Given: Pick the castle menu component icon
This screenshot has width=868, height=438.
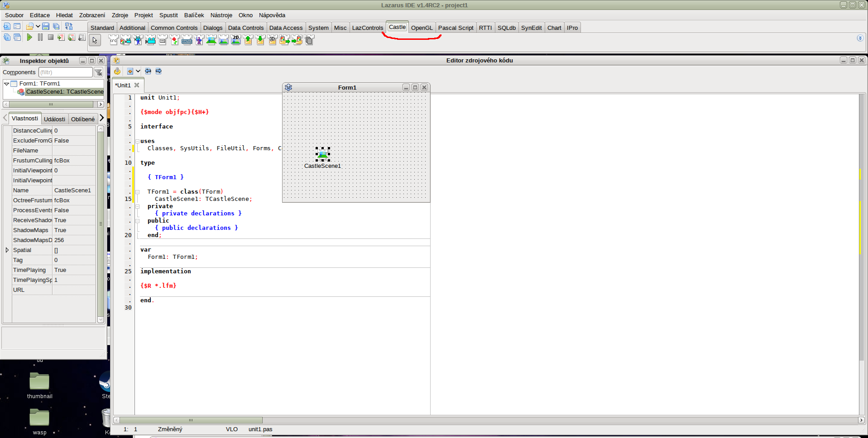Looking at the screenshot, I should 187,40.
